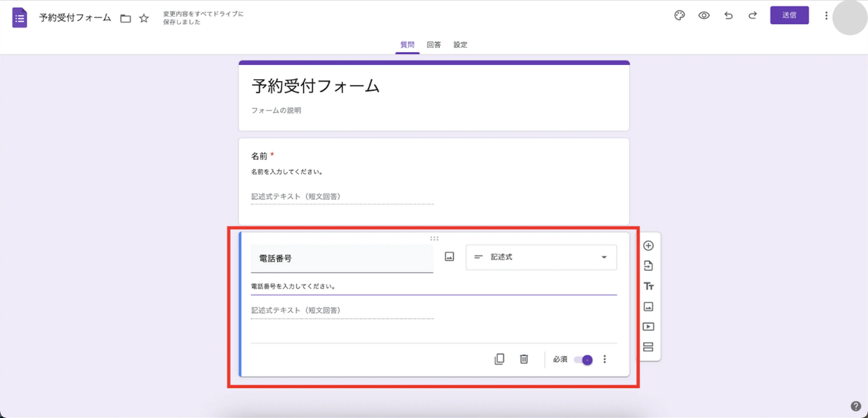
Task: Attach an image to the 電話番号 question title
Action: 449,256
